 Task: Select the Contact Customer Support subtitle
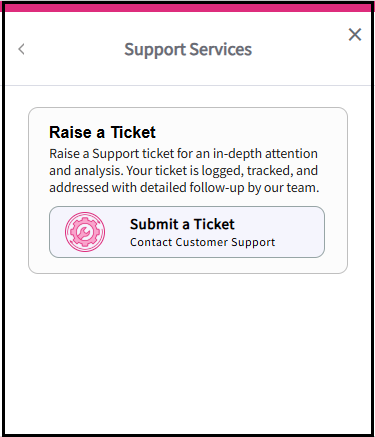coord(202,242)
